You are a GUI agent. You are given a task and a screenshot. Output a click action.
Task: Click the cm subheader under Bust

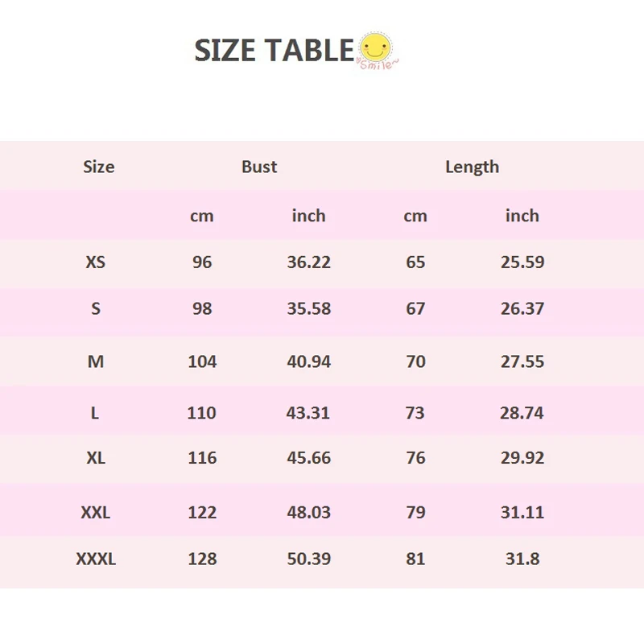202,216
